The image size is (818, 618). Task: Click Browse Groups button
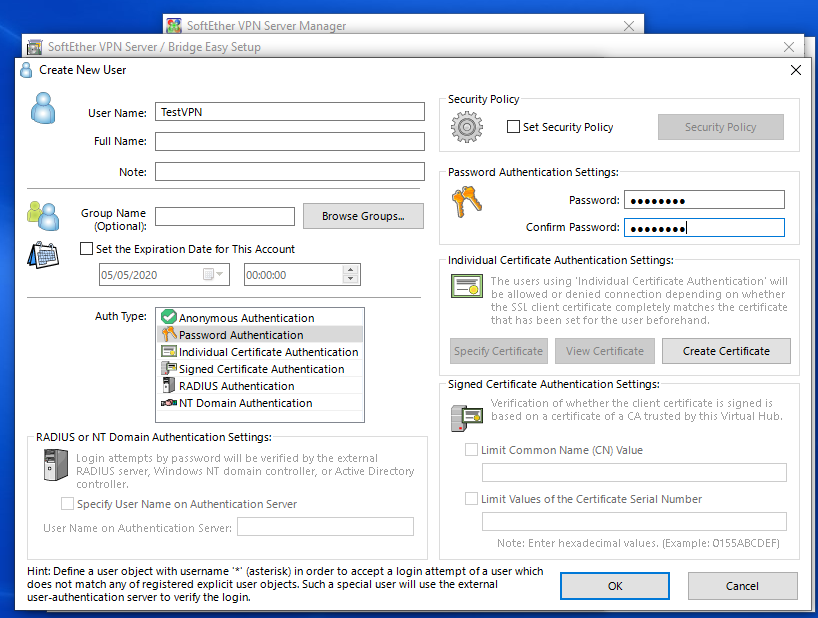[x=363, y=216]
